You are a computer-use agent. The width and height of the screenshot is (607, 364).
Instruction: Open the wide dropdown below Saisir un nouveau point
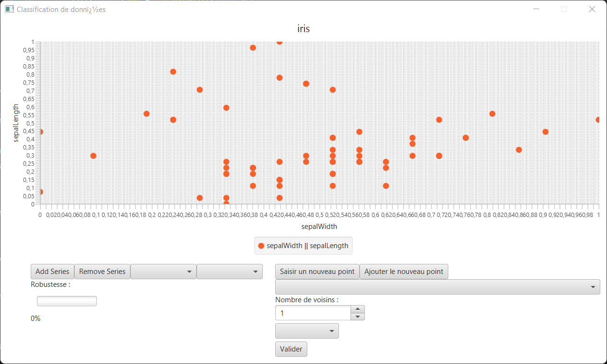point(437,287)
